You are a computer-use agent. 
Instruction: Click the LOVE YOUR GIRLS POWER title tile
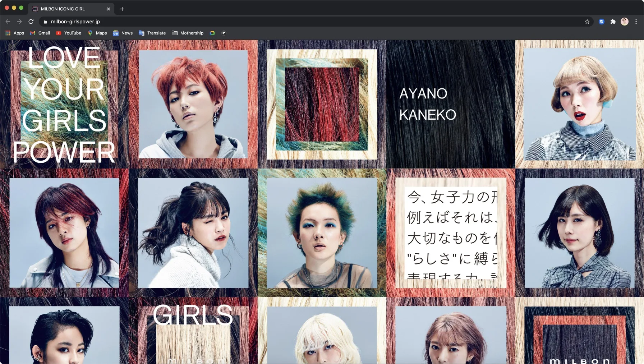64,104
